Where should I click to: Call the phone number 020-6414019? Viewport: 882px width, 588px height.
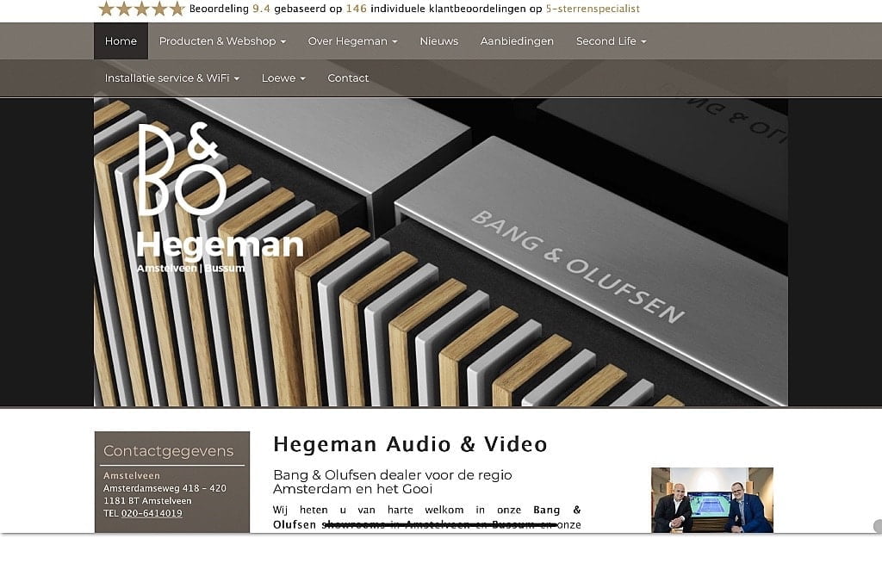(x=152, y=513)
